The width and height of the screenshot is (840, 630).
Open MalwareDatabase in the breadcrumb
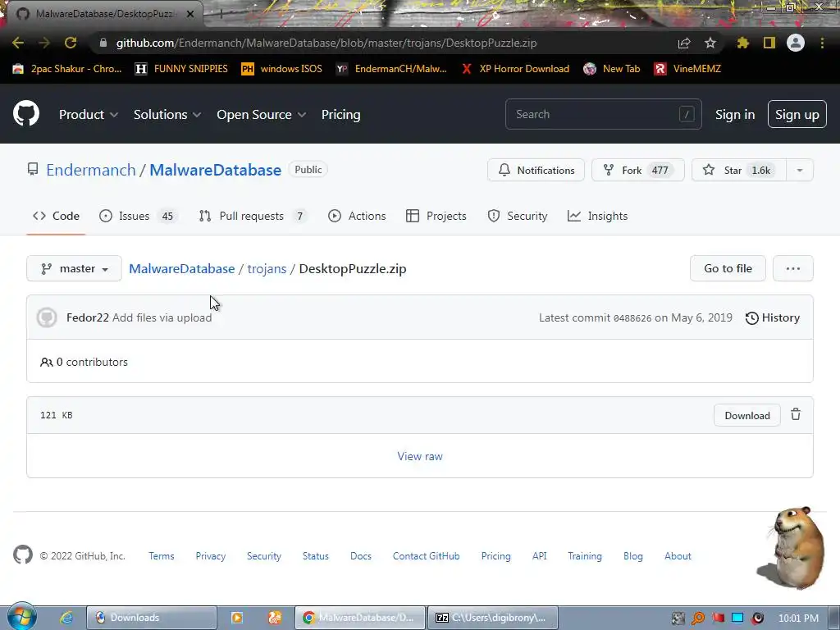coord(181,268)
